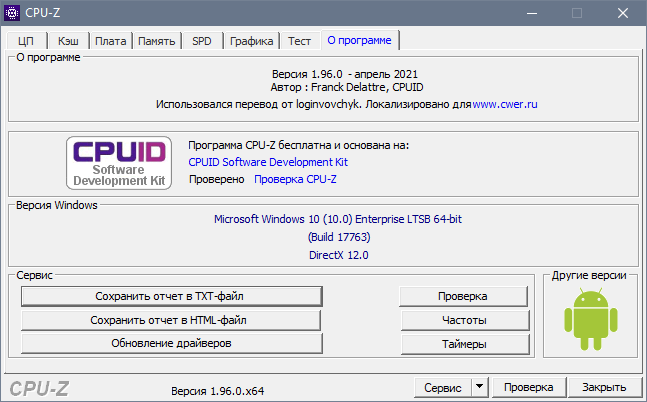Screen dimensions: 647x402
Task: Click the Таймеры button
Action: click(462, 344)
